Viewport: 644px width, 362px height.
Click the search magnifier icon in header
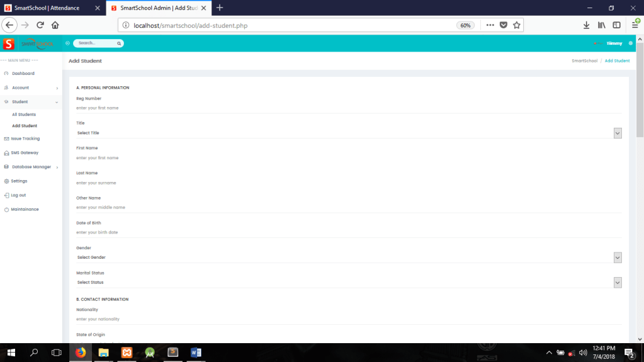point(118,43)
